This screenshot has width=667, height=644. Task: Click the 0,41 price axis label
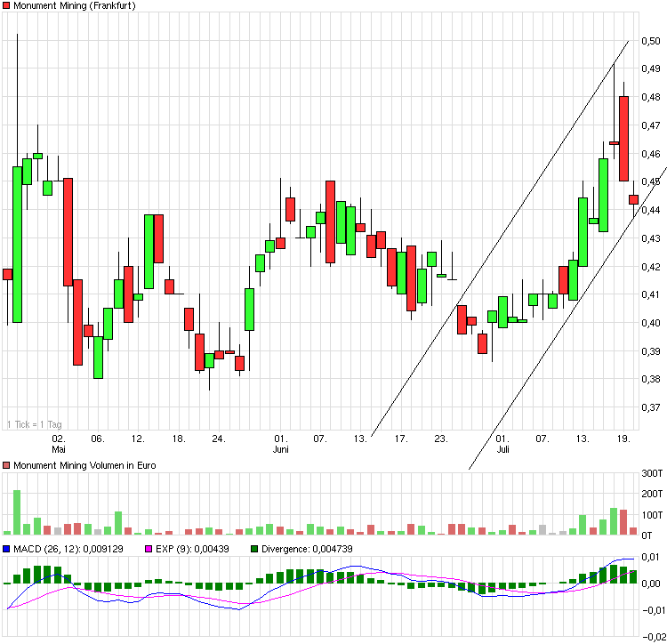(x=651, y=294)
